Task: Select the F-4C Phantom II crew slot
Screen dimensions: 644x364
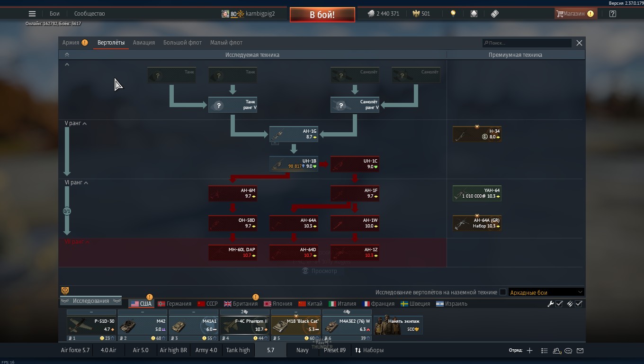Action: (x=245, y=326)
